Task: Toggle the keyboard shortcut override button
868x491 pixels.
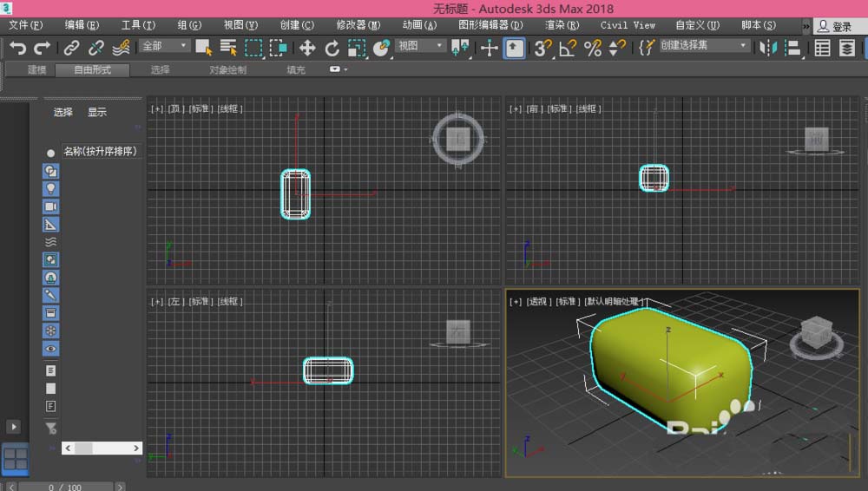Action: pos(514,49)
